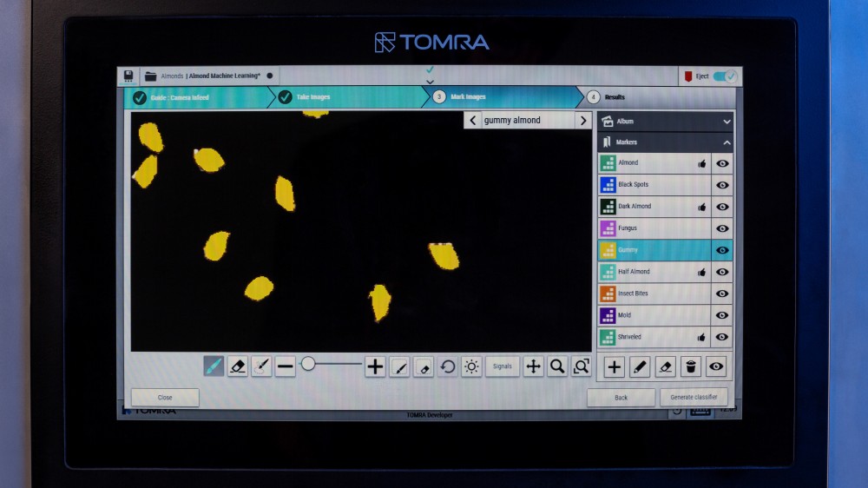Hide the Mold marker
Viewport: 868px width, 488px height.
722,315
